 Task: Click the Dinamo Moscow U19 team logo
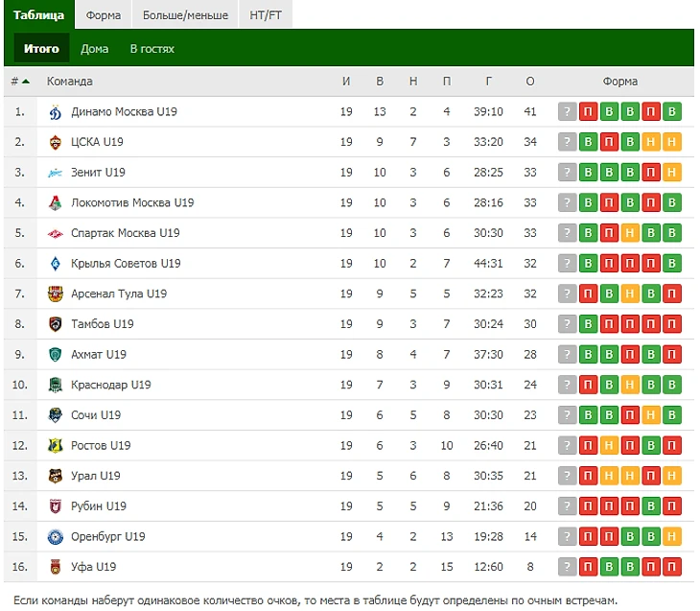[56, 112]
